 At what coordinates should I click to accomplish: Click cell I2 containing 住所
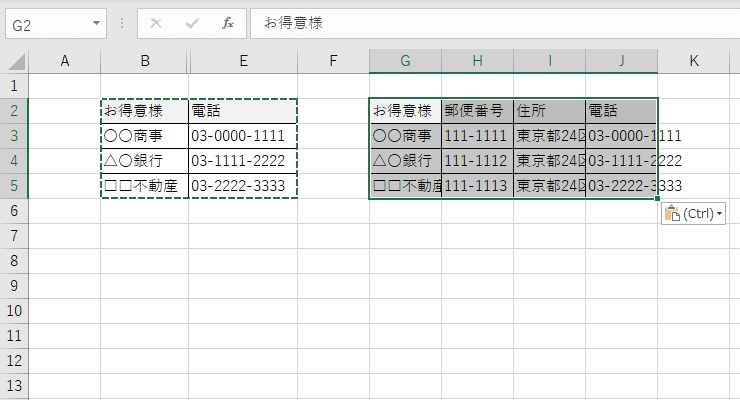coord(550,111)
